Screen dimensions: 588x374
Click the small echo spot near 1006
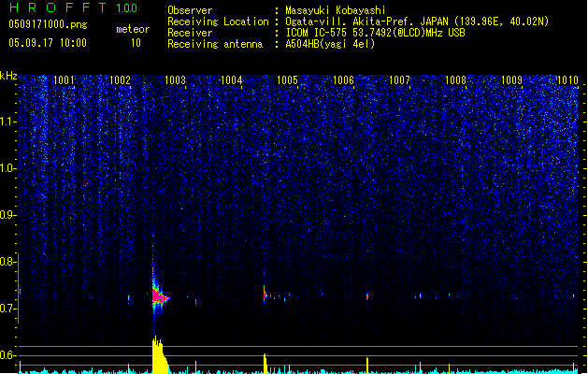(367, 296)
